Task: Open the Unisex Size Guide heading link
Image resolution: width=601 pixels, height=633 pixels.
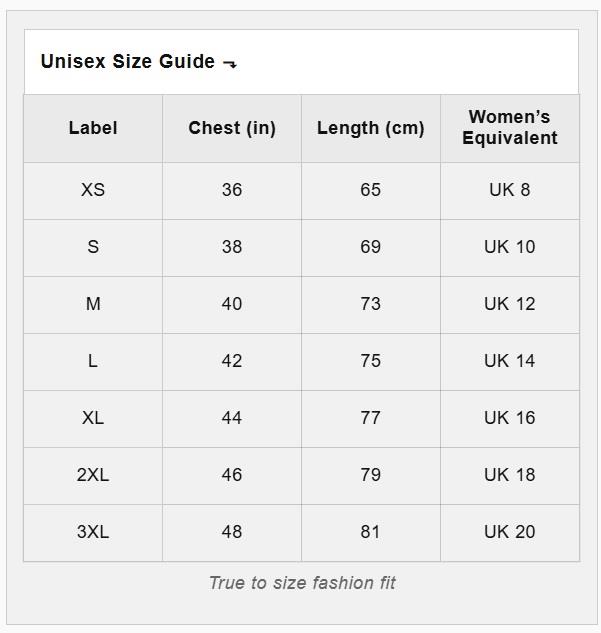Action: [128, 61]
